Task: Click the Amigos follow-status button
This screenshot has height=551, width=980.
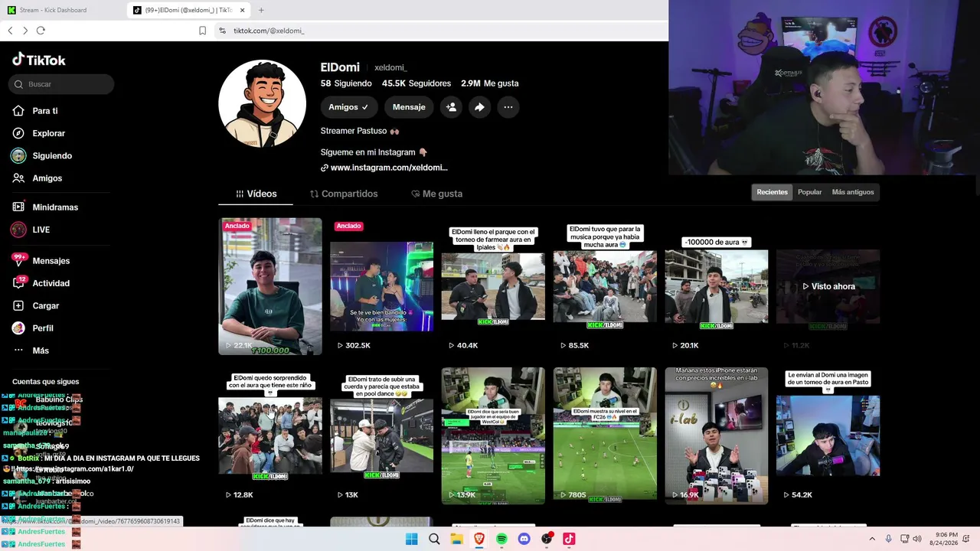Action: 348,107
